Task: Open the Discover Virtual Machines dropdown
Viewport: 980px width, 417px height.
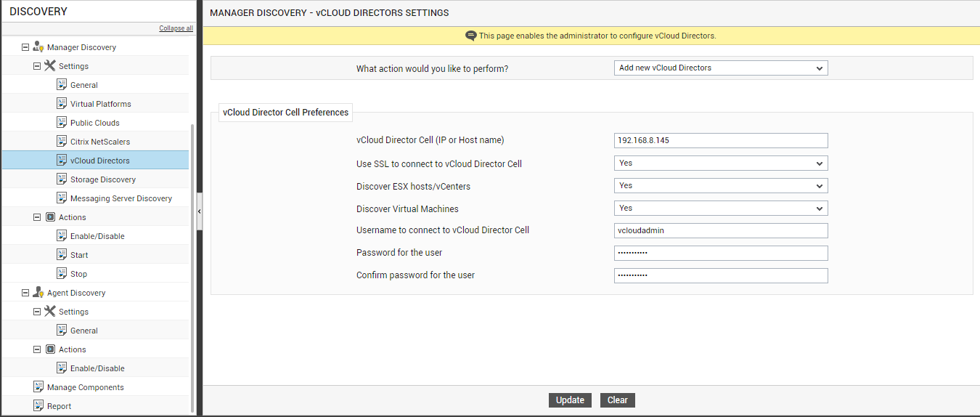Action: [721, 208]
